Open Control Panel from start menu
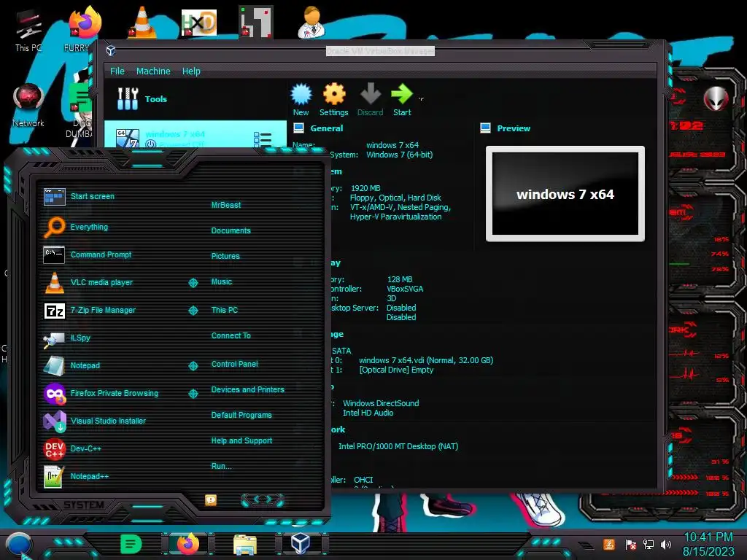This screenshot has width=747, height=560. pos(234,364)
